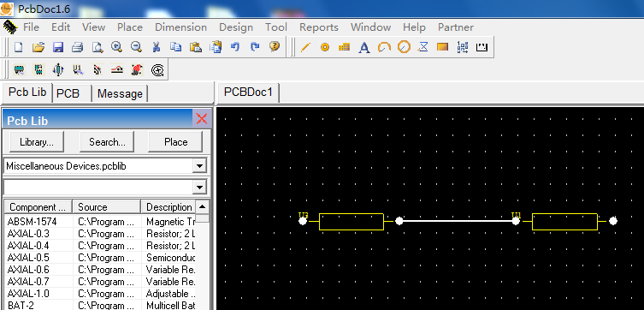The image size is (644, 310).
Task: Switch to the Message tab
Action: click(x=120, y=93)
